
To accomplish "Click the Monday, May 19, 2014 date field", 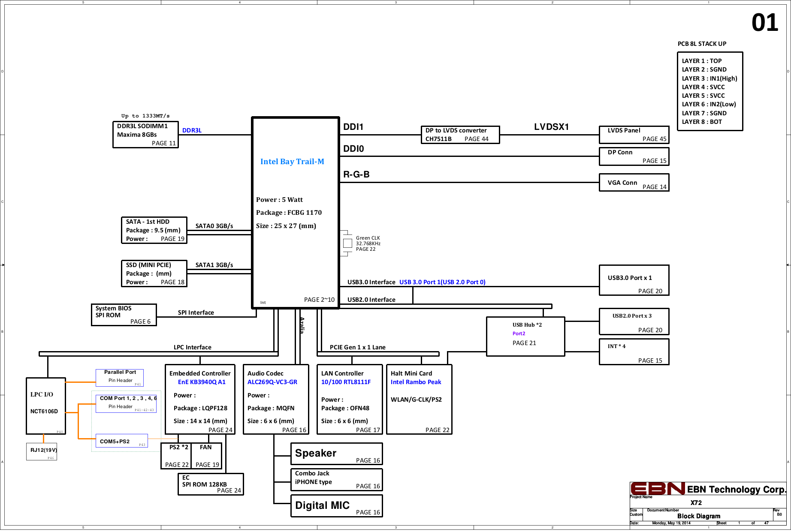I will coord(671,523).
